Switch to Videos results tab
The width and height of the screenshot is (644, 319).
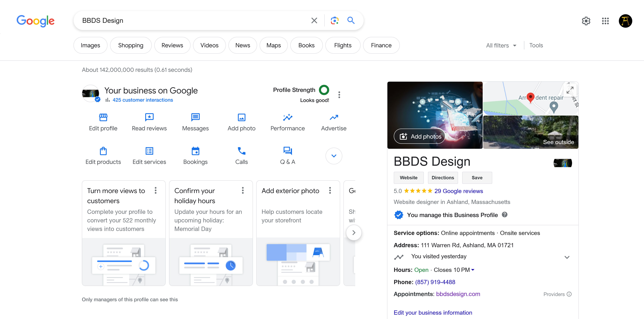pos(209,45)
